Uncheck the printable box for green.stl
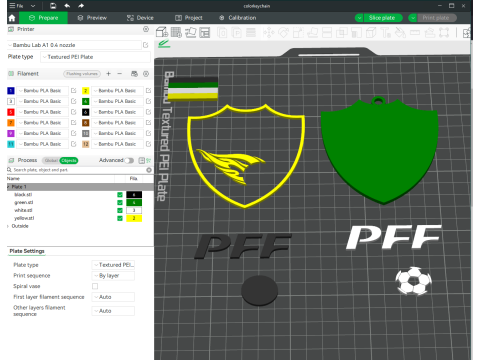The height and width of the screenshot is (360, 480). click(120, 202)
